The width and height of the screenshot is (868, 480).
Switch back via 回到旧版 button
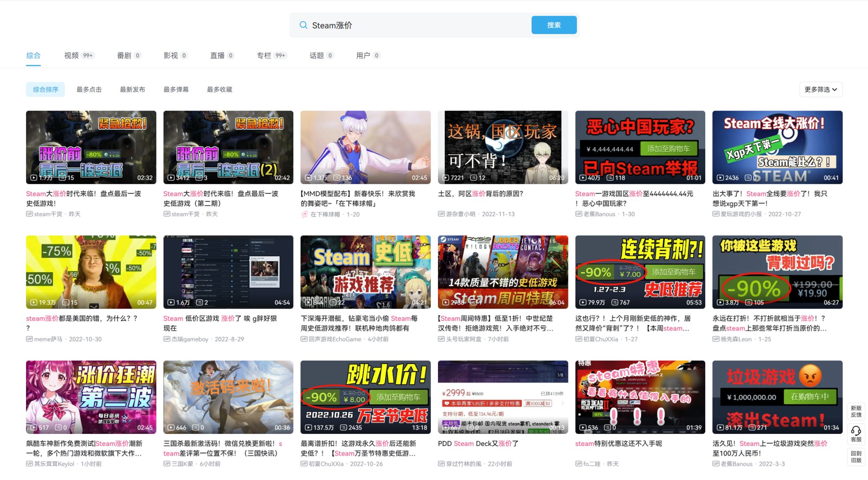pyautogui.click(x=856, y=457)
